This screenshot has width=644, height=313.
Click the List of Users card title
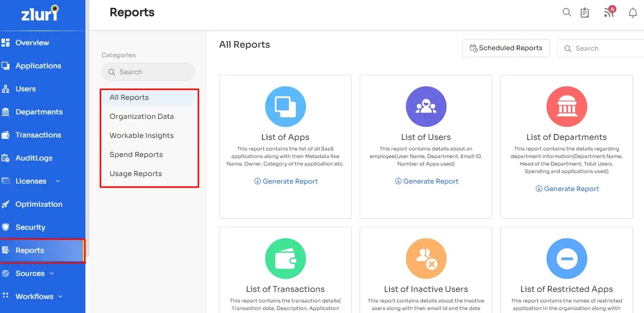[x=426, y=137]
